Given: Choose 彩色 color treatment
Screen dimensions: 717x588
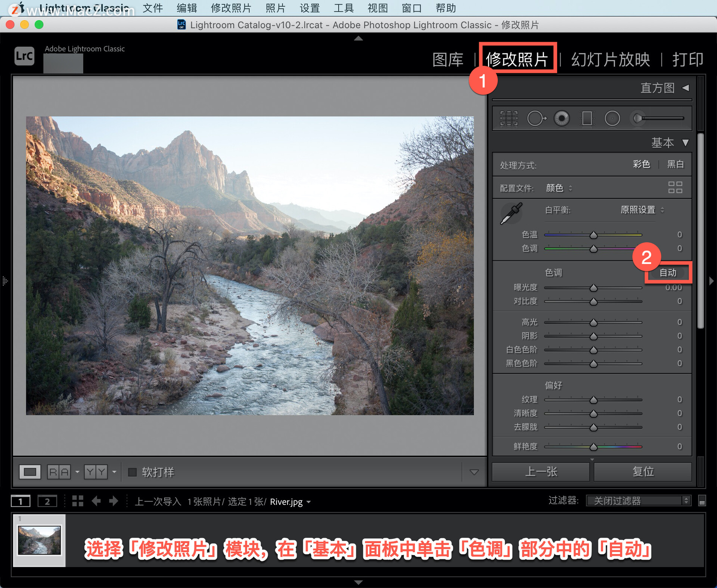Looking at the screenshot, I should point(641,164).
